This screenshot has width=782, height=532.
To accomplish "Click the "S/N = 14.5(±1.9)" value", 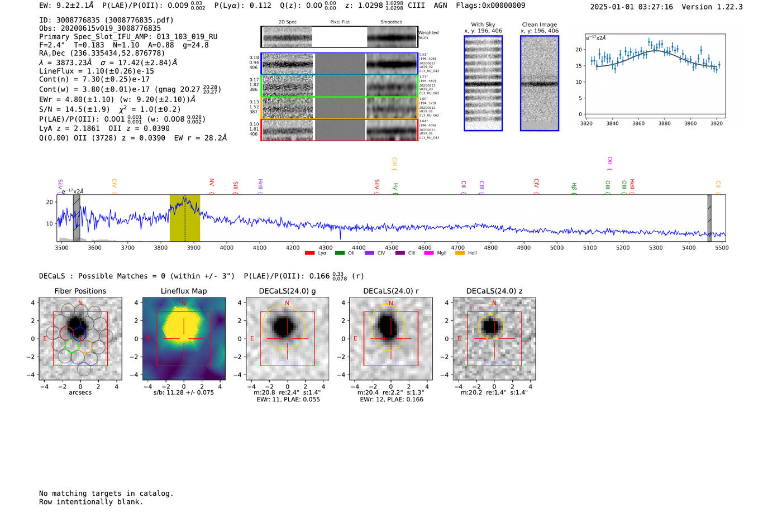I will tap(74, 109).
